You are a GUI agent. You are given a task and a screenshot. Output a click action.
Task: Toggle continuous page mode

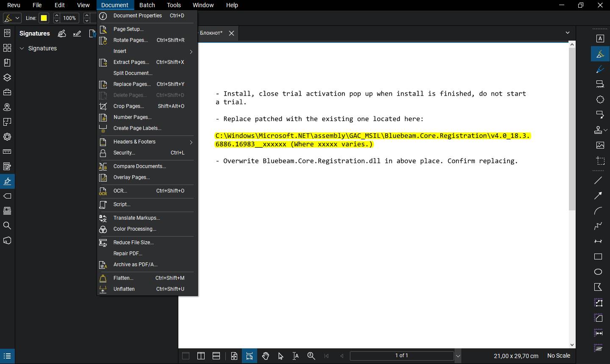[216, 356]
